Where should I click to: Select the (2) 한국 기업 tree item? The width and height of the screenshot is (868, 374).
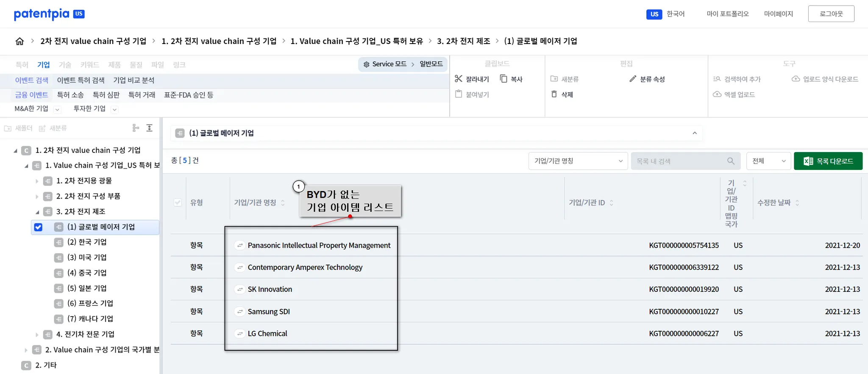pos(87,242)
